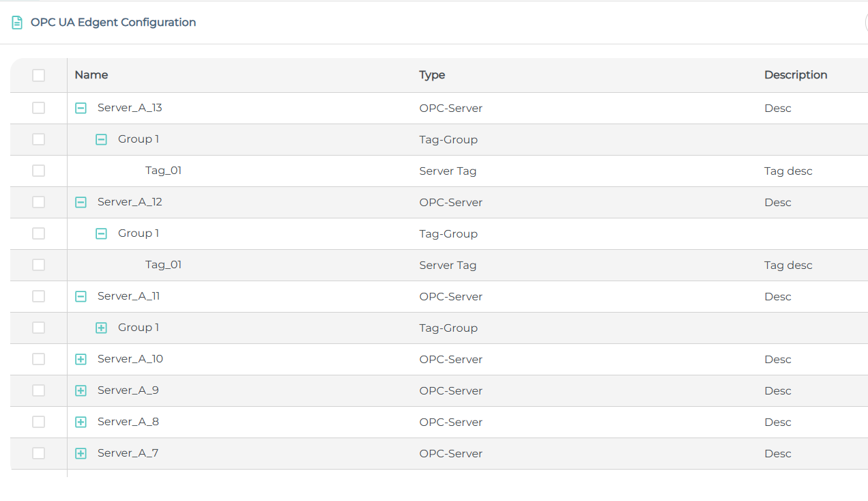Screen dimensions: 868x501
Task: Expand Group 1 under Server_A_11
Action: 101,328
